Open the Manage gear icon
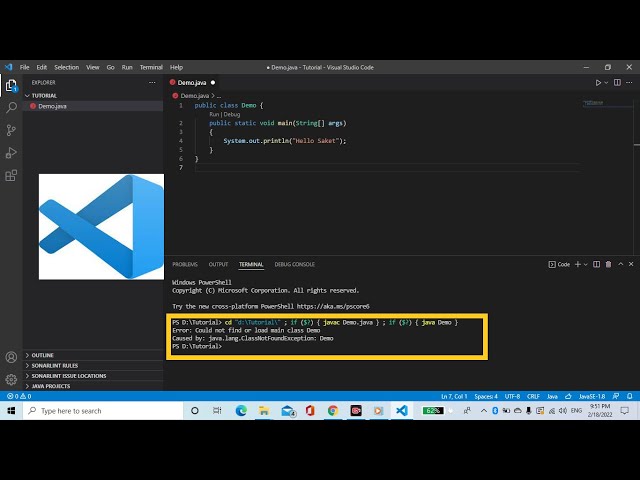The width and height of the screenshot is (640, 480). click(x=11, y=380)
